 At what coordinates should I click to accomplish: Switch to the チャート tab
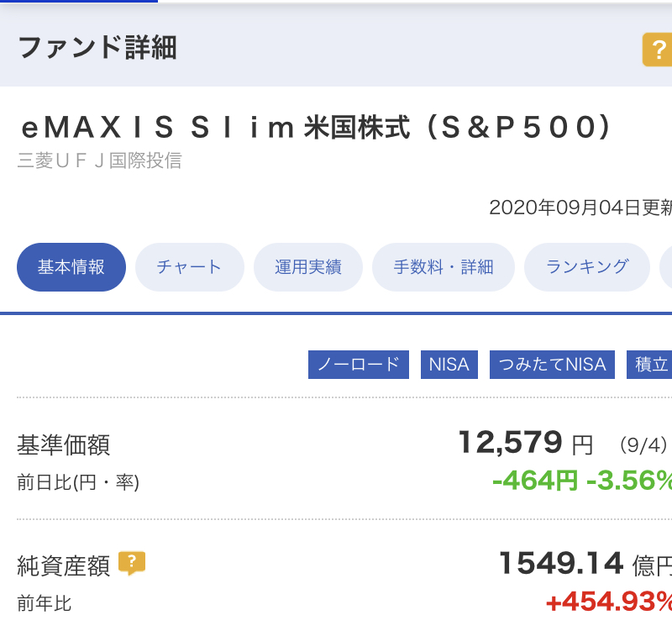190,267
